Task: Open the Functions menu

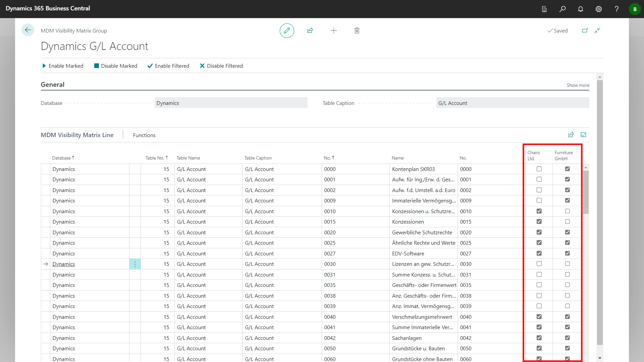Action: tap(144, 135)
